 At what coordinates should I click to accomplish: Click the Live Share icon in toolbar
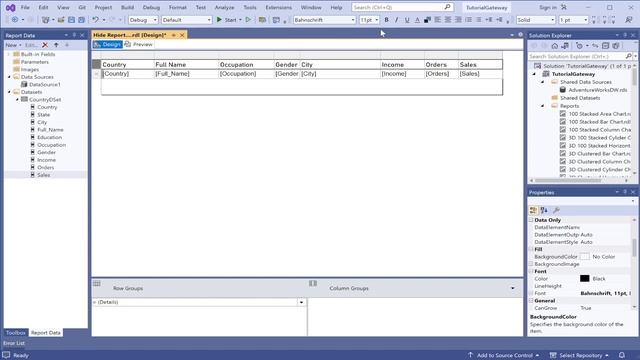629,20
